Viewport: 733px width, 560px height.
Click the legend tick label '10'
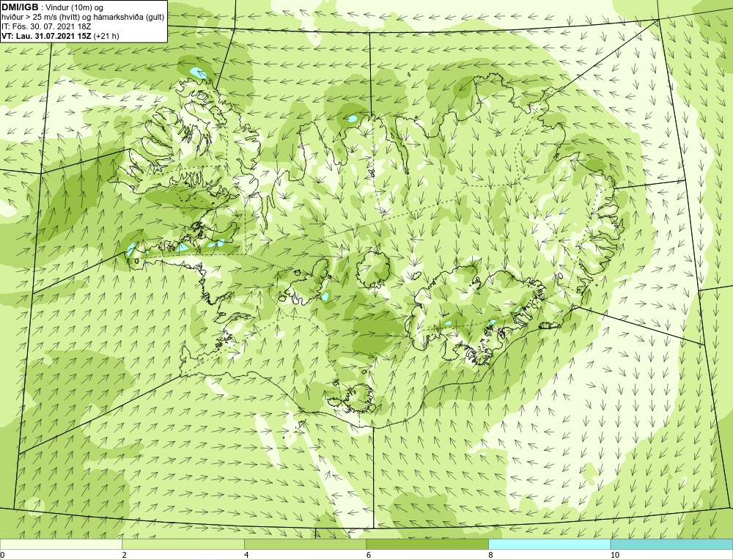(615, 555)
